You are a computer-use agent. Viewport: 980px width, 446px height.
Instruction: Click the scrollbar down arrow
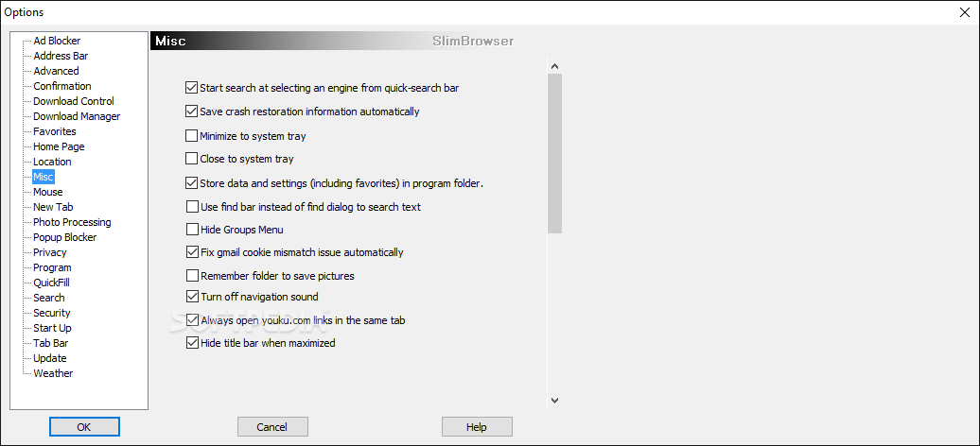(x=555, y=401)
